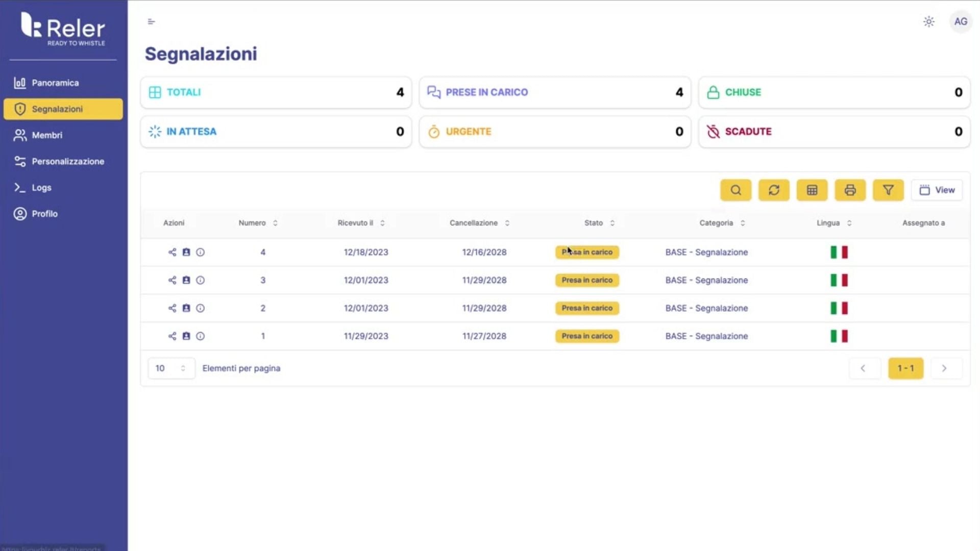Click the refresh icon in the table toolbar
Viewport: 980px width, 551px height.
click(x=774, y=190)
